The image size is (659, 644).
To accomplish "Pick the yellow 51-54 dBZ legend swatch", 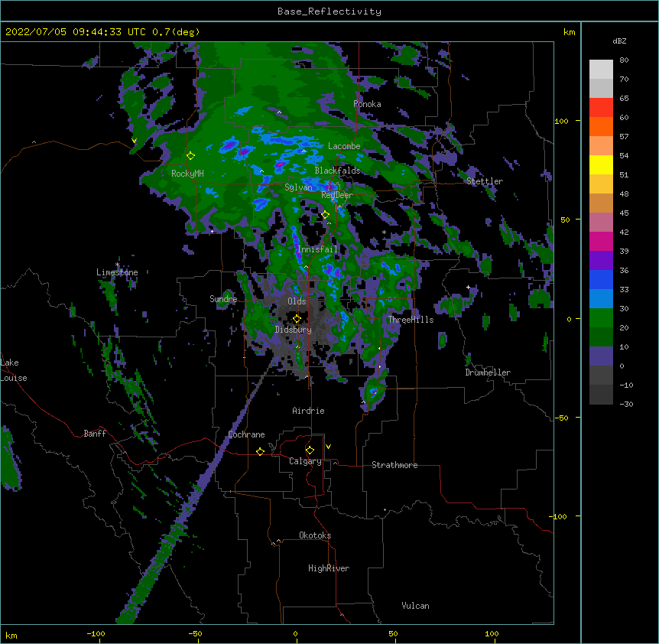I will [x=601, y=164].
